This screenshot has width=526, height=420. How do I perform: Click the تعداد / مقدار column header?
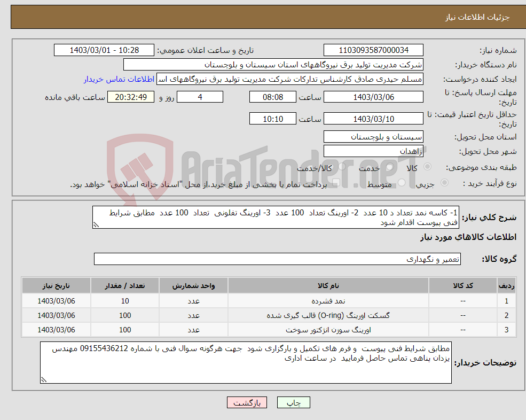click(x=125, y=286)
